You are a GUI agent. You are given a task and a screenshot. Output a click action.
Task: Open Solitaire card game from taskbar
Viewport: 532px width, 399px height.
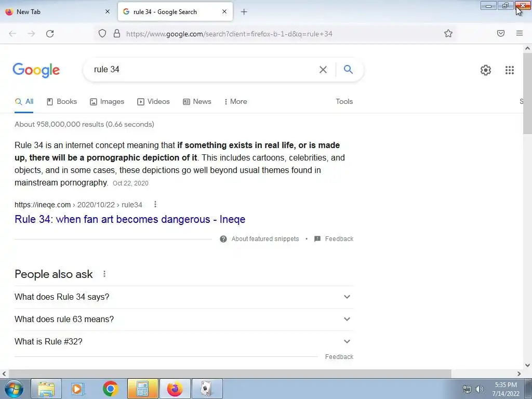pyautogui.click(x=207, y=389)
